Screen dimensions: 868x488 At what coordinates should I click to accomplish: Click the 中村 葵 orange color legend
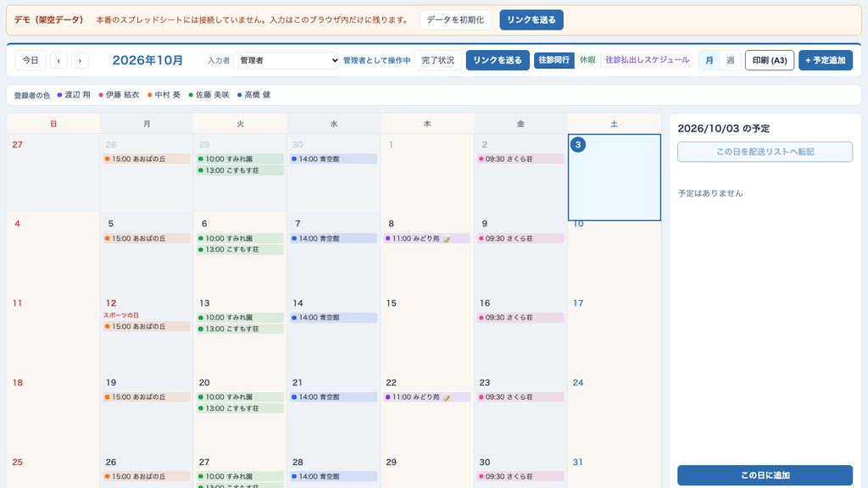(164, 95)
